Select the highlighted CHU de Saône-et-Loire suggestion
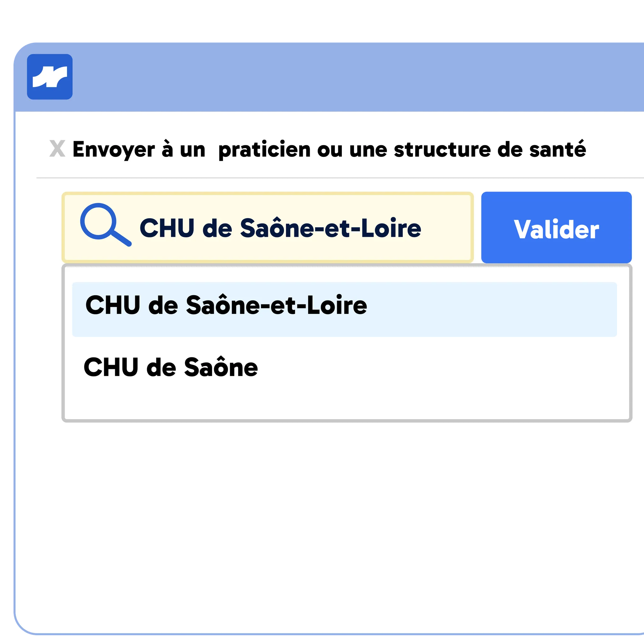644x644 pixels. 344,309
